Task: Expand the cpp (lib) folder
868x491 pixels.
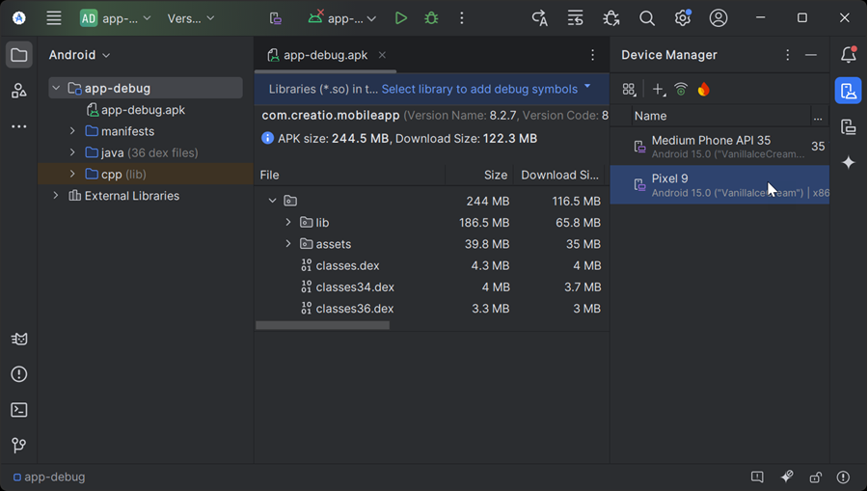Action: pyautogui.click(x=72, y=174)
